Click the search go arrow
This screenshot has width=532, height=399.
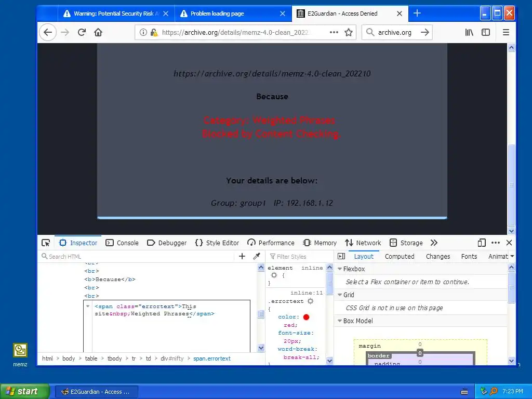(x=425, y=33)
